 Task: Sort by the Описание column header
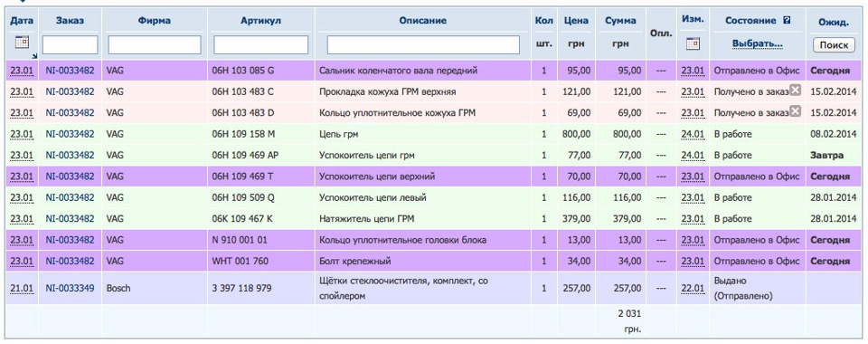pyautogui.click(x=423, y=21)
